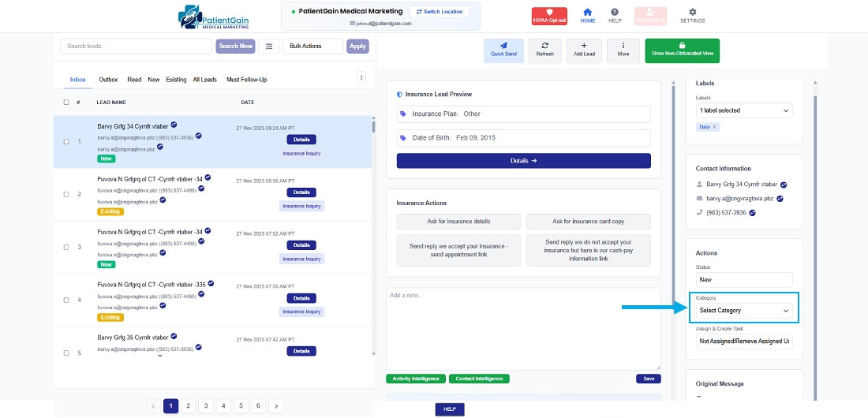Switch to the All Leads tab
The width and height of the screenshot is (868, 418).
[x=205, y=80]
